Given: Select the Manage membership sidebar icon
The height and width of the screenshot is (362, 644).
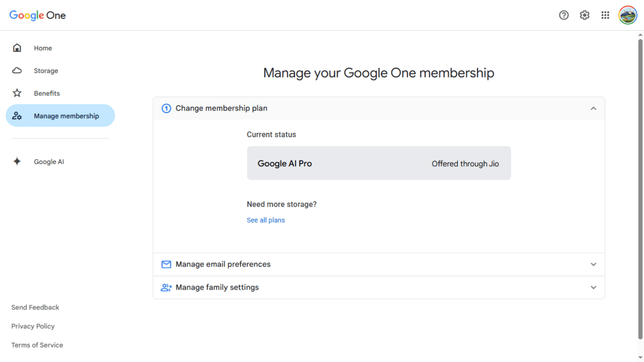Looking at the screenshot, I should tap(18, 115).
